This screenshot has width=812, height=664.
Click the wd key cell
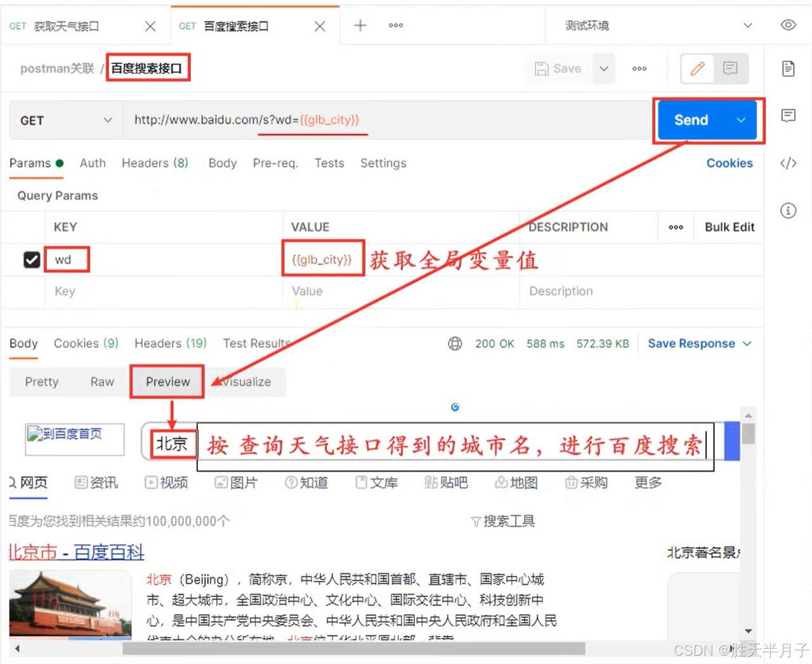(164, 259)
